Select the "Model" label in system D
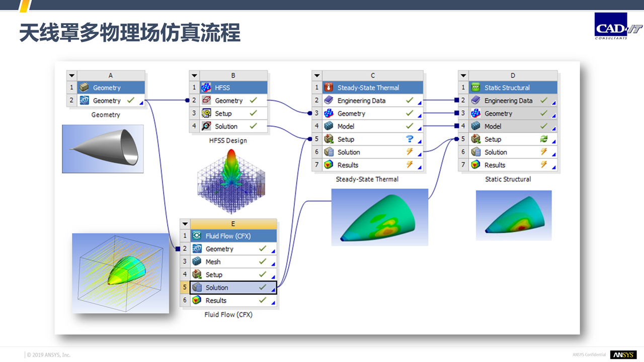The height and width of the screenshot is (362, 644). 493,127
